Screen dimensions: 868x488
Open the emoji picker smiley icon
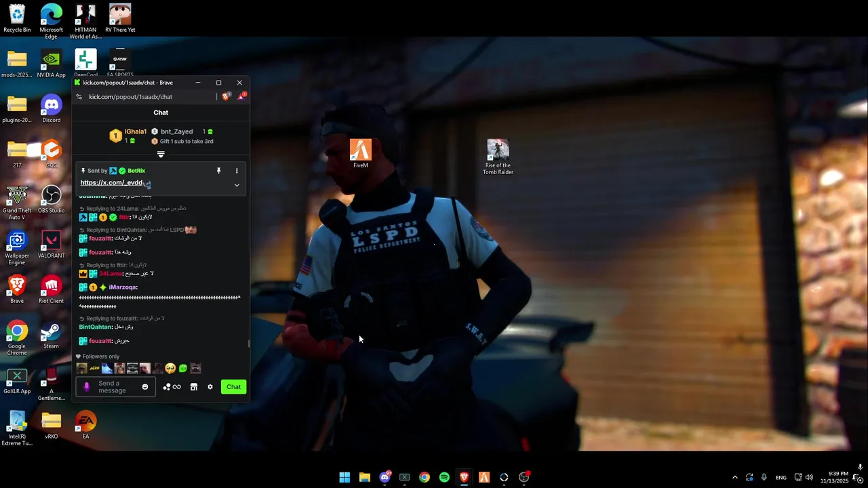point(145,387)
